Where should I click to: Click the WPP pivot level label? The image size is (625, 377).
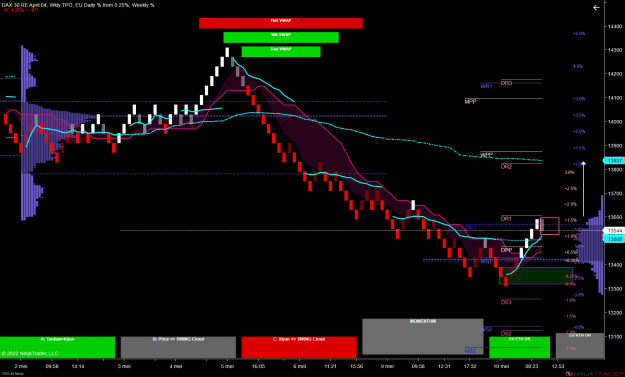(486, 155)
